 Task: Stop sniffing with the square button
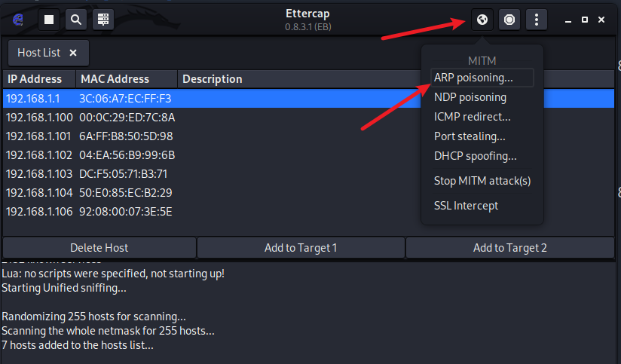[x=49, y=20]
